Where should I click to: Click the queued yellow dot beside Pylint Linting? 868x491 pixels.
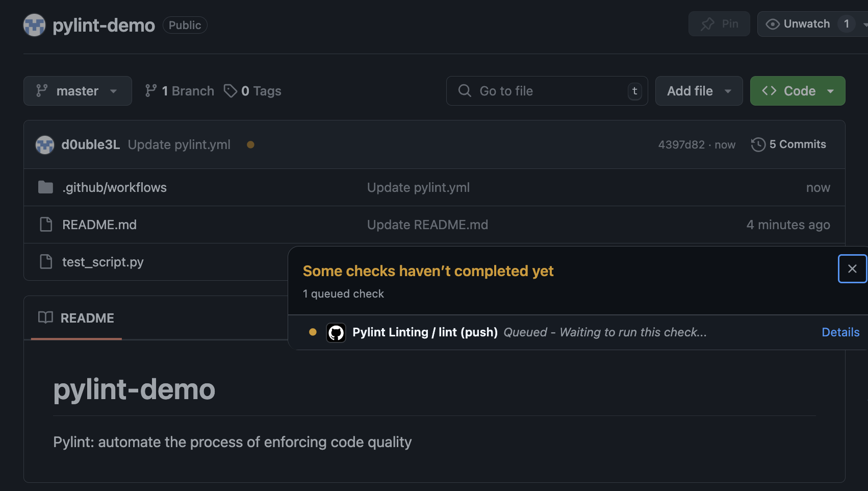[313, 332]
